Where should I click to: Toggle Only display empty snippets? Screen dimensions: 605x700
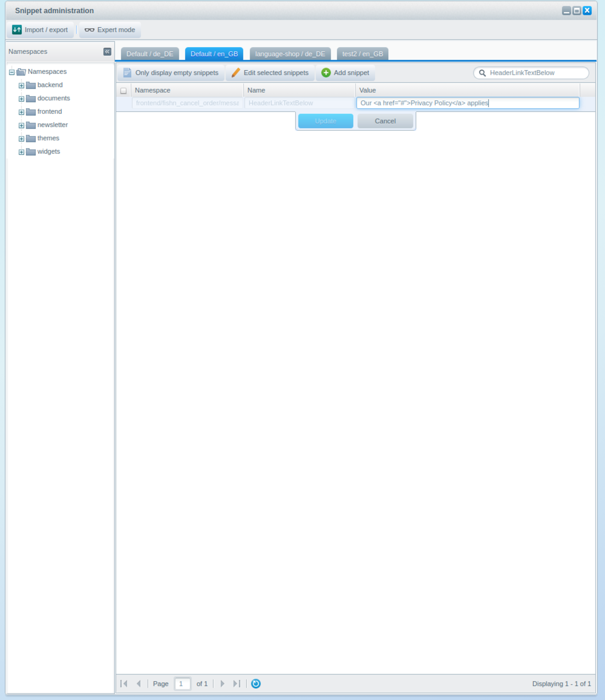point(171,72)
